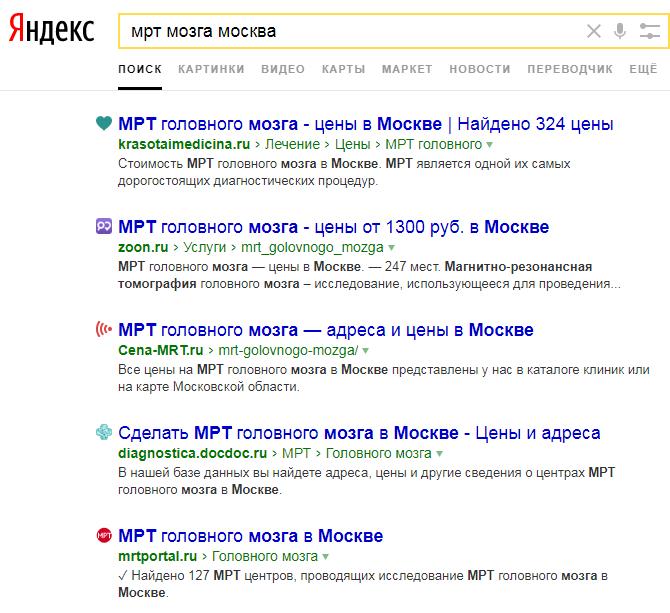Click the docdoc teal cross favicon
670x613 pixels.
click(x=104, y=432)
